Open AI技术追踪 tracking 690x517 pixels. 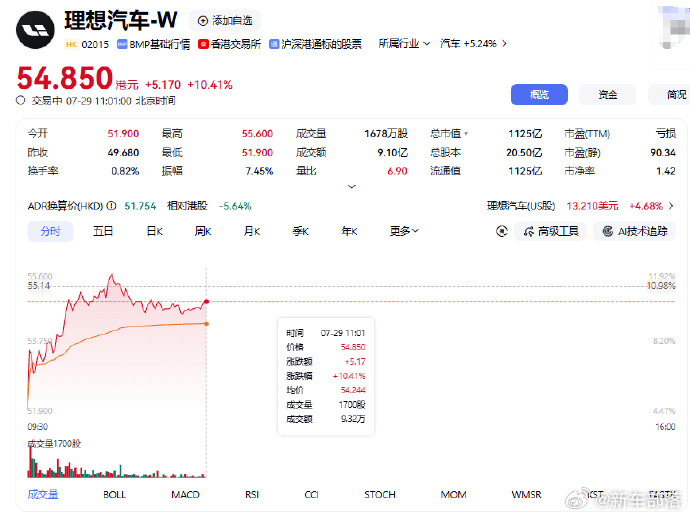(x=635, y=231)
